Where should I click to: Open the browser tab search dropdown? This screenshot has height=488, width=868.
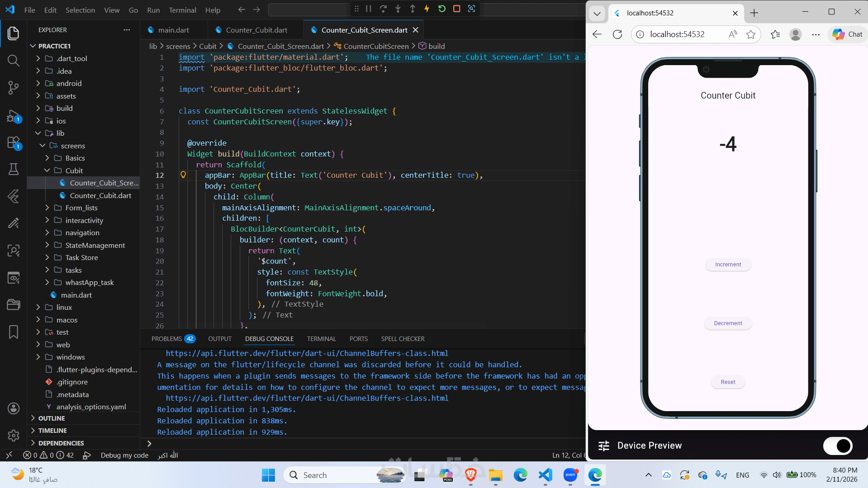(x=597, y=13)
